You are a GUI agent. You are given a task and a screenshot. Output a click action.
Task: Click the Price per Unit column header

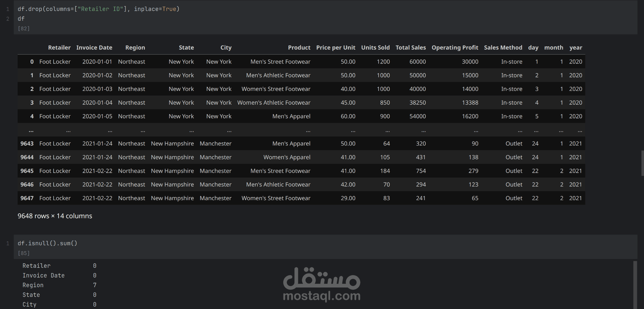336,48
